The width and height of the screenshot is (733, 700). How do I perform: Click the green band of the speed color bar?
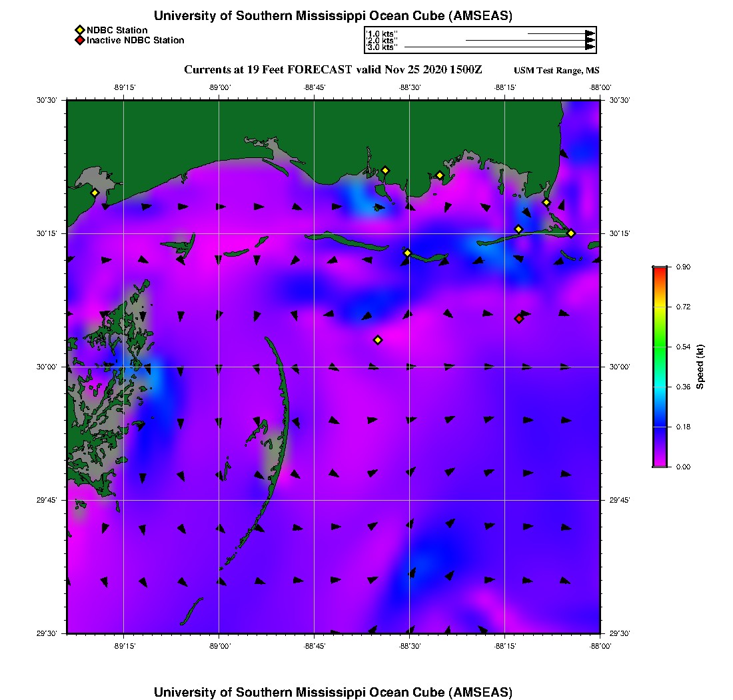pos(660,347)
